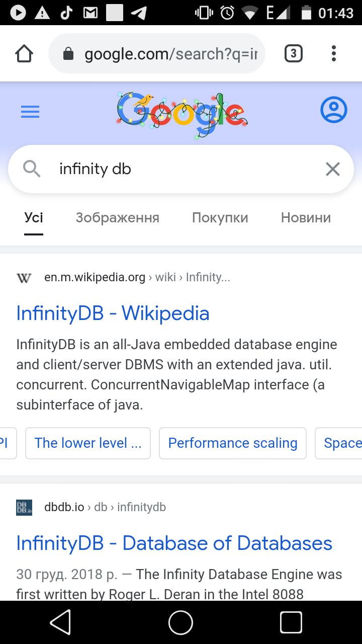Tap the TikTok notification icon
The height and width of the screenshot is (644, 362).
[x=66, y=13]
